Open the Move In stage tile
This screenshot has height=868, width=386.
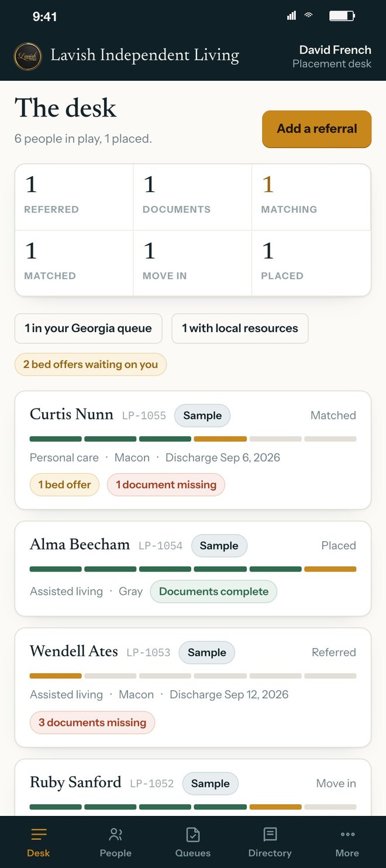click(x=193, y=263)
